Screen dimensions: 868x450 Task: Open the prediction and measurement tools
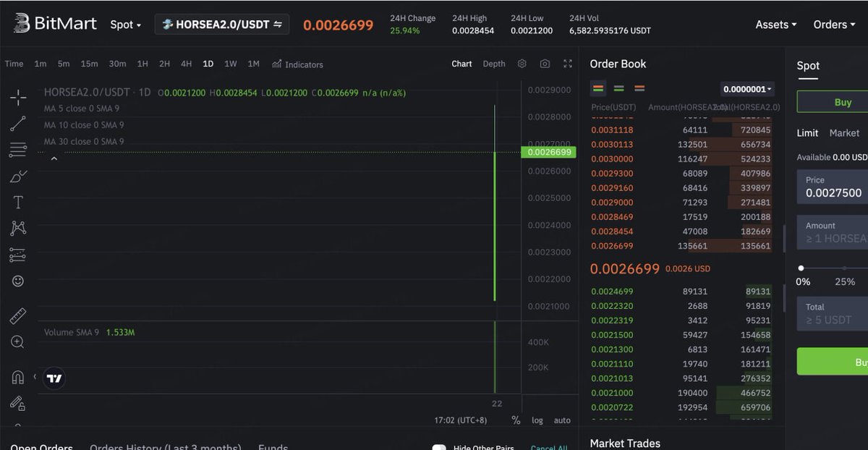(x=18, y=255)
